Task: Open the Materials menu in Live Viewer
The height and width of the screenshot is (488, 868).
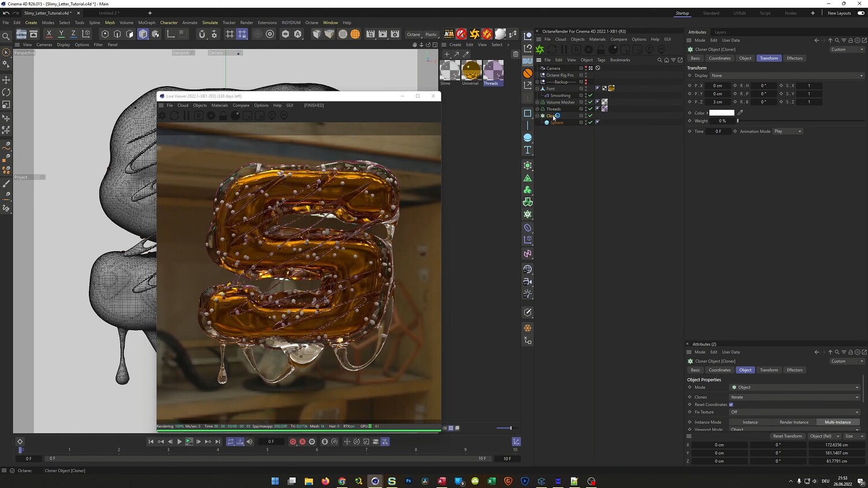Action: pos(219,105)
